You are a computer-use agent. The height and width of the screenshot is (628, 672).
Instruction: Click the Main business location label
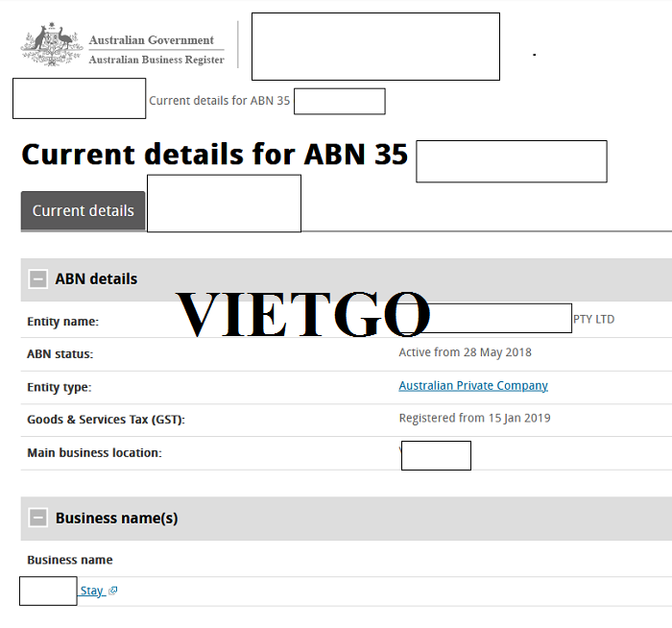click(x=94, y=453)
